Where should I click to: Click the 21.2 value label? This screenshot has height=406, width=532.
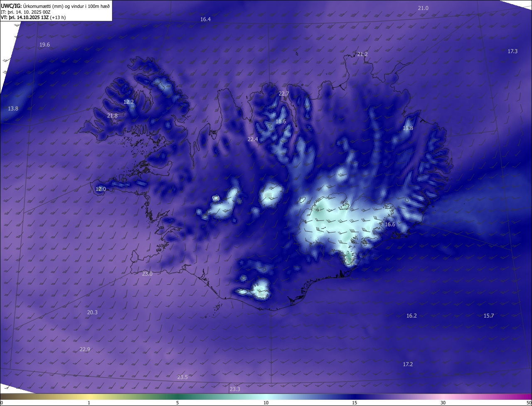[362, 54]
